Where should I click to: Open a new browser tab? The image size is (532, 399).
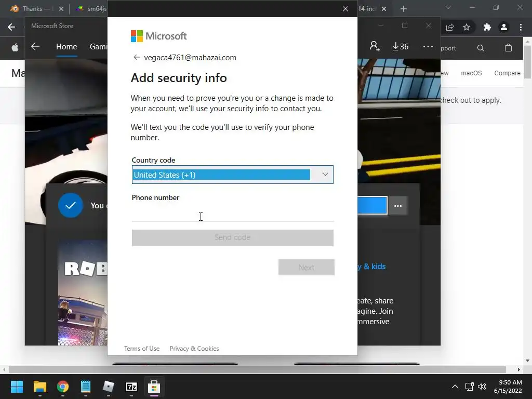[403, 9]
